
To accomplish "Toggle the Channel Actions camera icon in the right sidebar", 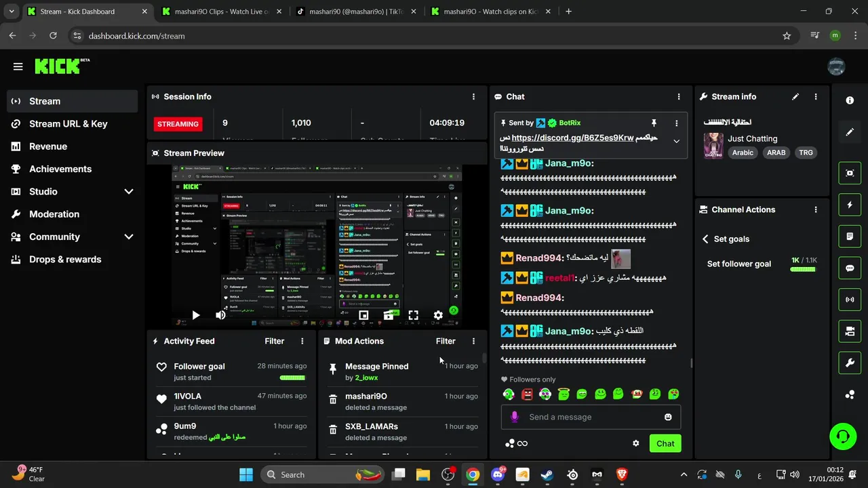I will pyautogui.click(x=850, y=331).
